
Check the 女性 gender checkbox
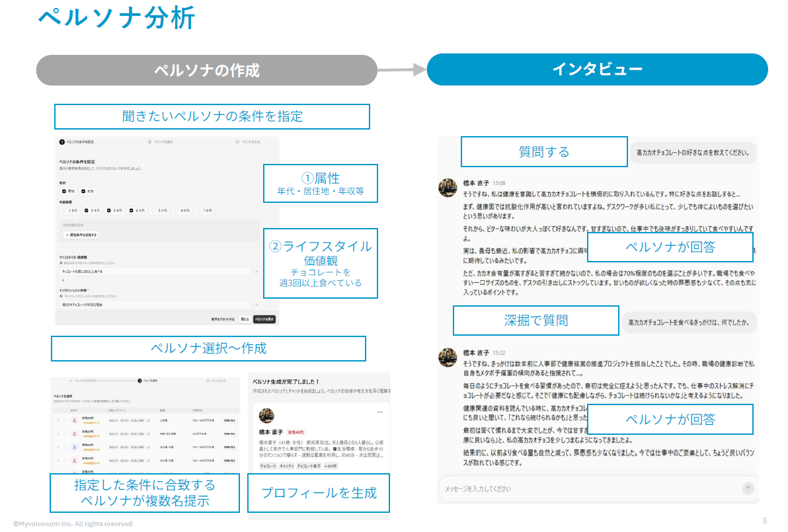tap(83, 191)
